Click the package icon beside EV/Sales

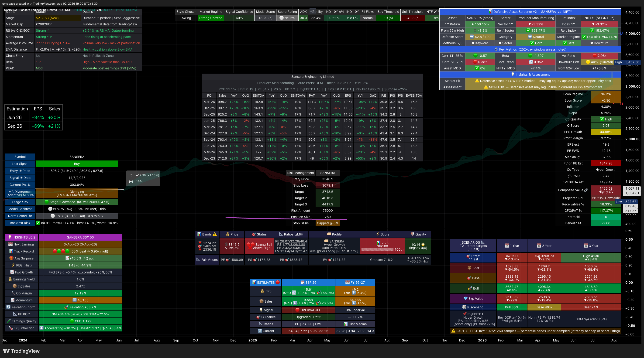(14, 286)
